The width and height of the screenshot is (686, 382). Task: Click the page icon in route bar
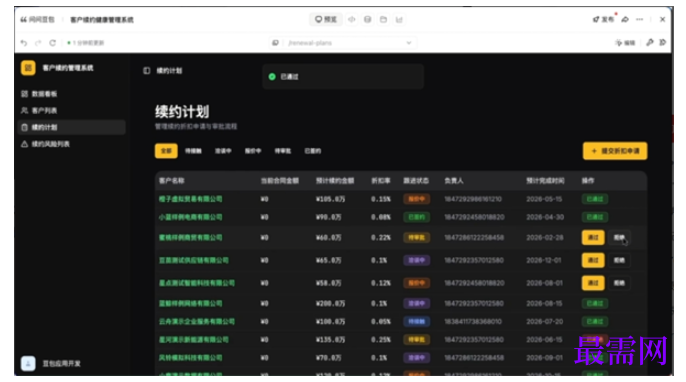point(275,43)
